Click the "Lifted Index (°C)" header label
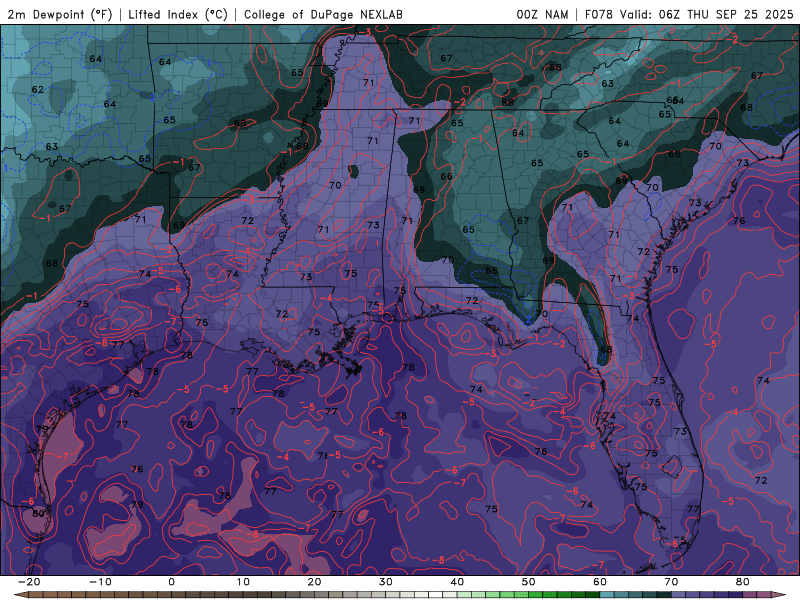This screenshot has height=600, width=800. pyautogui.click(x=178, y=14)
